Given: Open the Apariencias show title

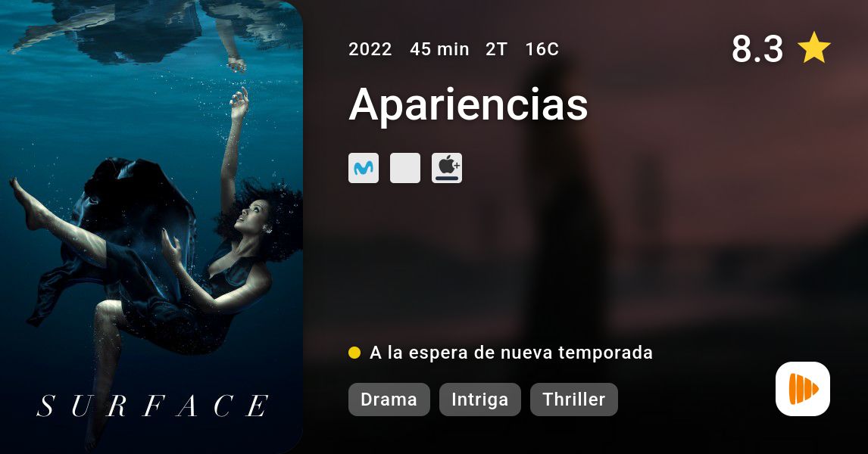Looking at the screenshot, I should (468, 104).
